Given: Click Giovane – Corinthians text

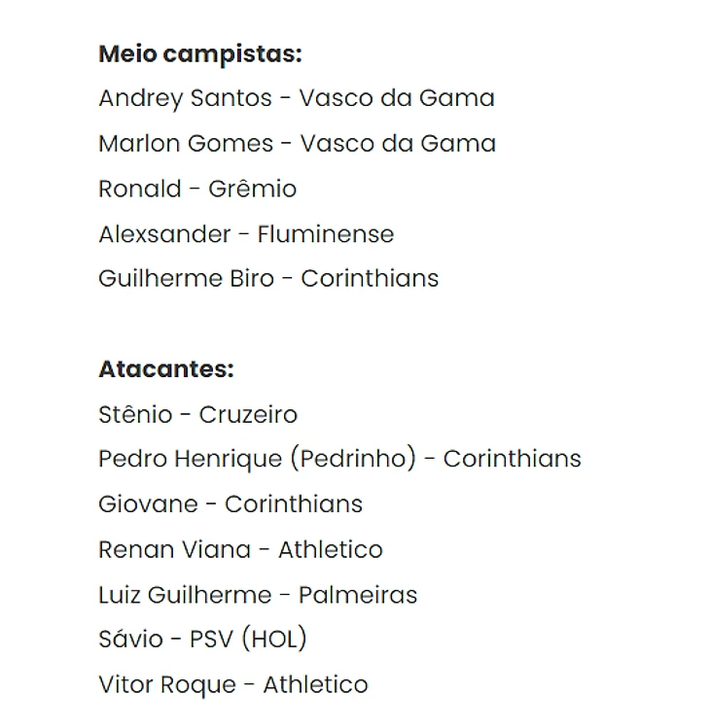Looking at the screenshot, I should [x=231, y=504].
